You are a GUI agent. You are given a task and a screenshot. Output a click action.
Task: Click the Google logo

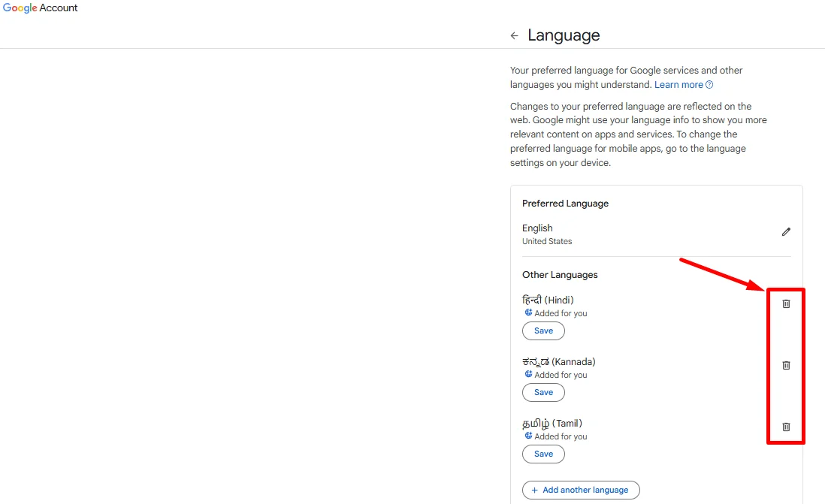pos(19,8)
